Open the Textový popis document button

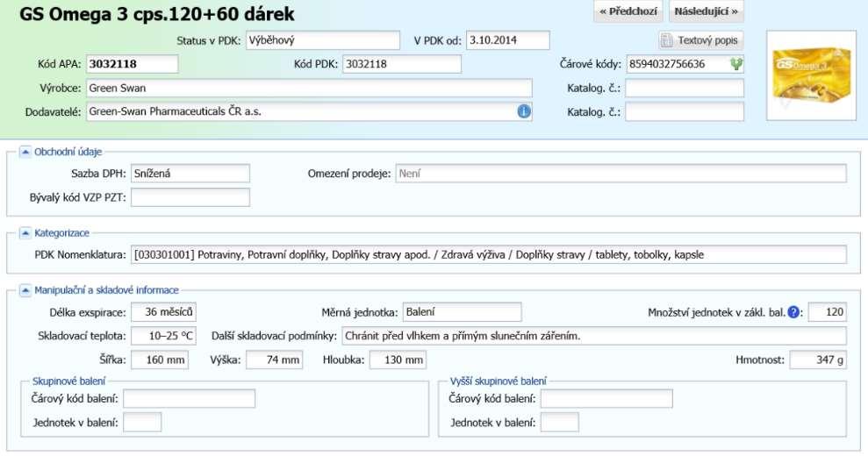click(701, 40)
